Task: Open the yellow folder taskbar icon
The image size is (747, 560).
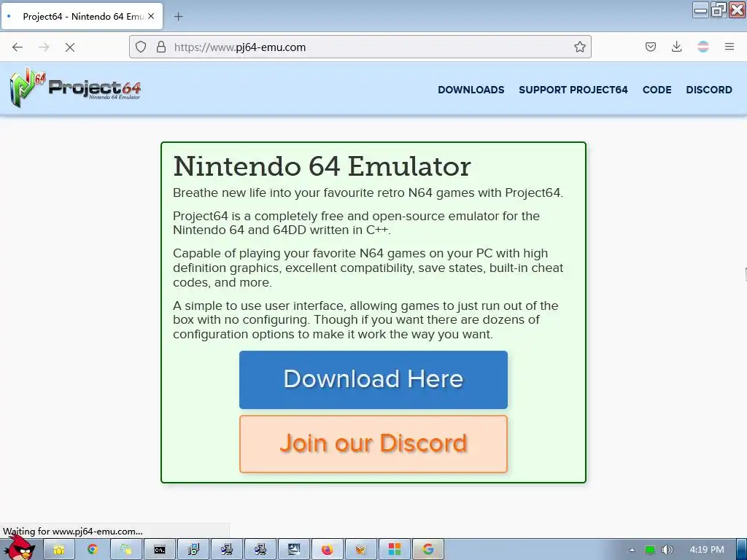Action: pyautogui.click(x=59, y=550)
